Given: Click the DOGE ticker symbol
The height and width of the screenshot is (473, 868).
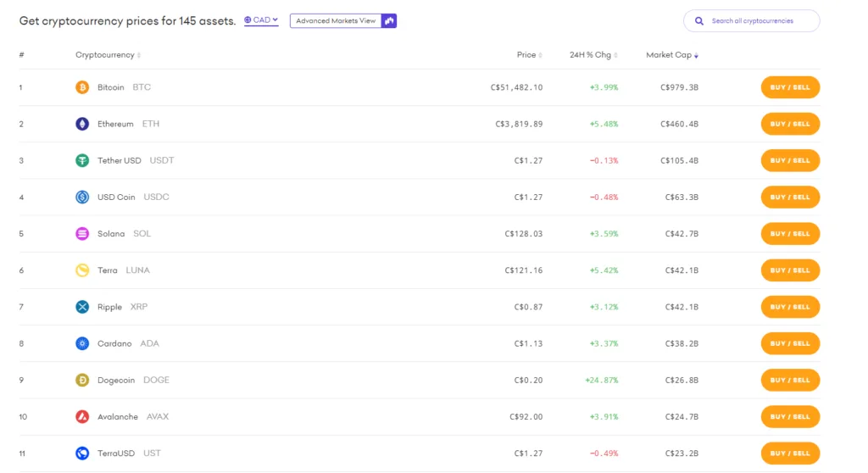Looking at the screenshot, I should (157, 380).
